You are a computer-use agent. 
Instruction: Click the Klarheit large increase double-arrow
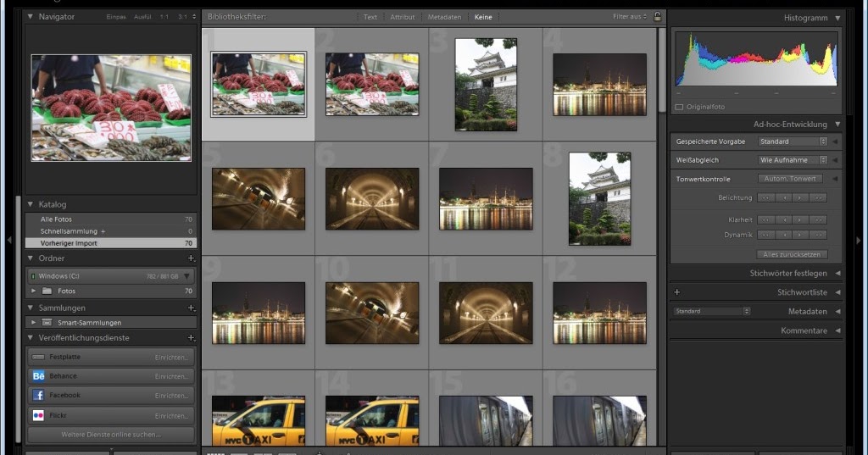(x=818, y=219)
